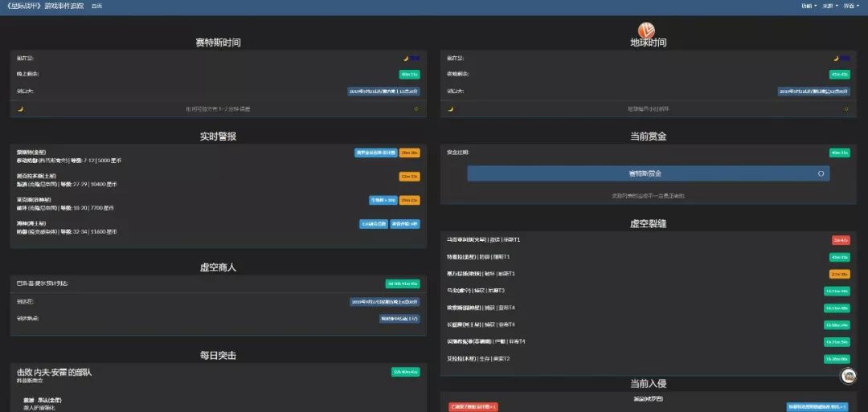Expand the 赛特斯赏金 bounty bar
The height and width of the screenshot is (412, 868).
(x=649, y=173)
